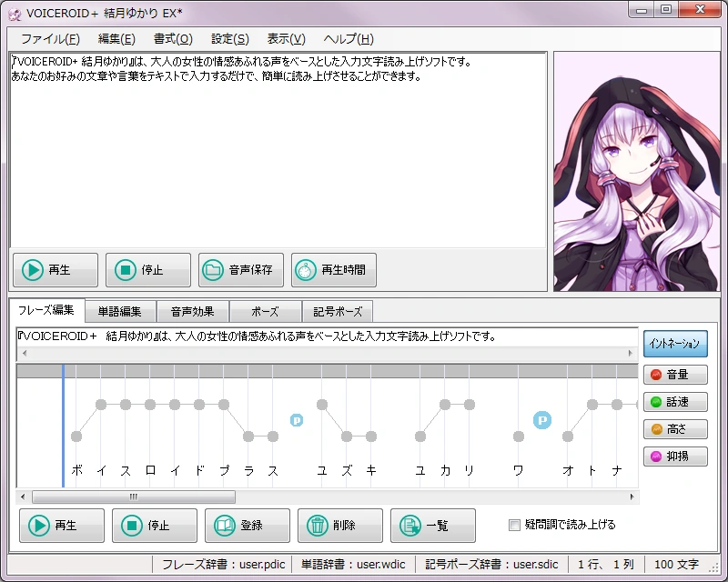Open the 書式(O) menu

tap(173, 39)
